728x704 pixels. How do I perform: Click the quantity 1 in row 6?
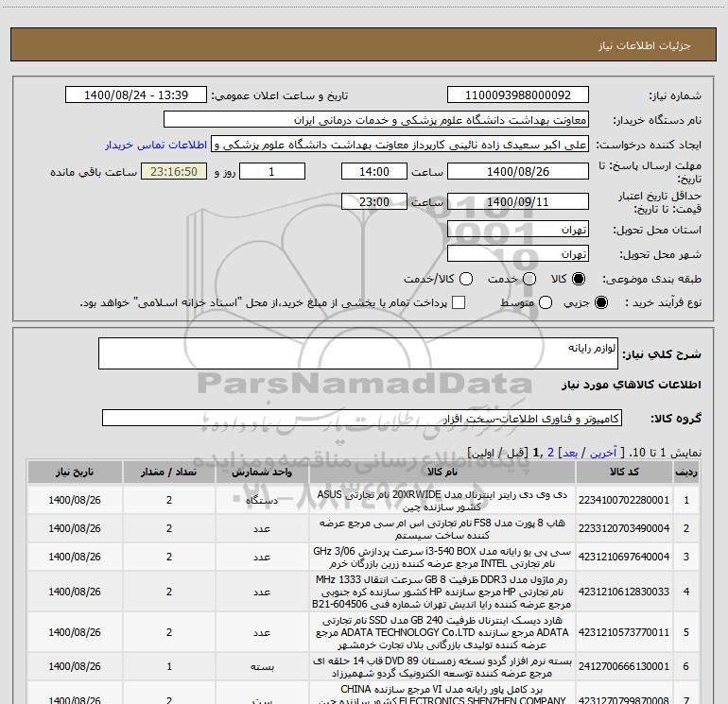coord(169,666)
